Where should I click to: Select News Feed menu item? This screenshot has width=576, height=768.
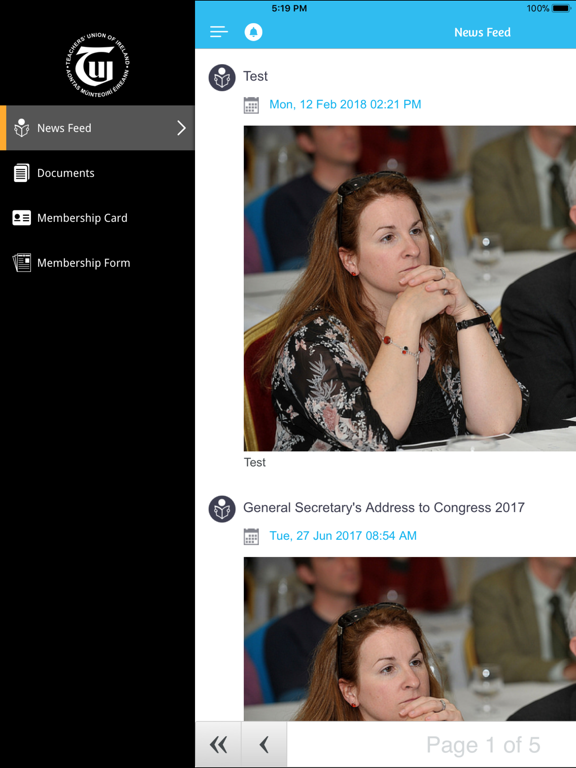click(97, 128)
